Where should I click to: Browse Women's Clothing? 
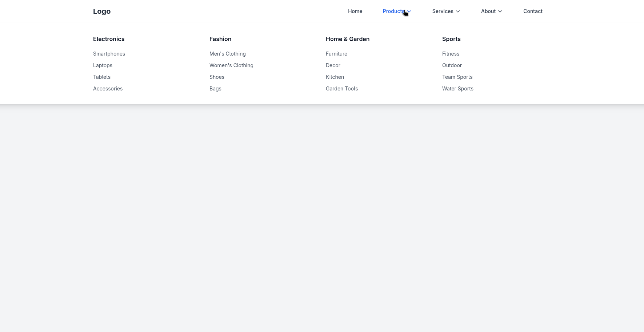[231, 65]
